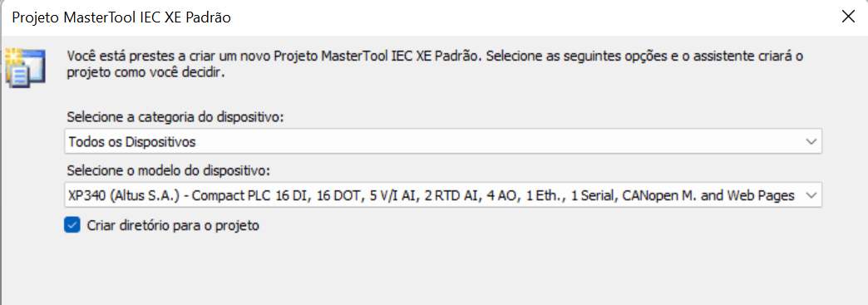Click the new project wizard icon

point(26,69)
